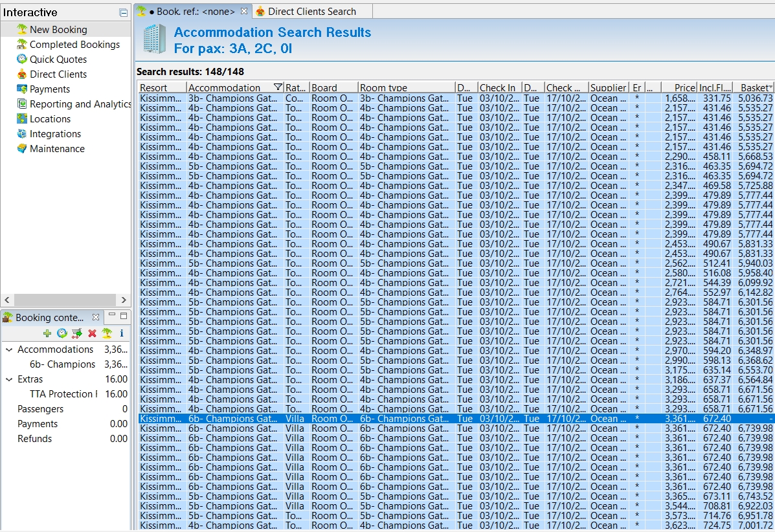Click the shopping cart checkout icon

77,333
